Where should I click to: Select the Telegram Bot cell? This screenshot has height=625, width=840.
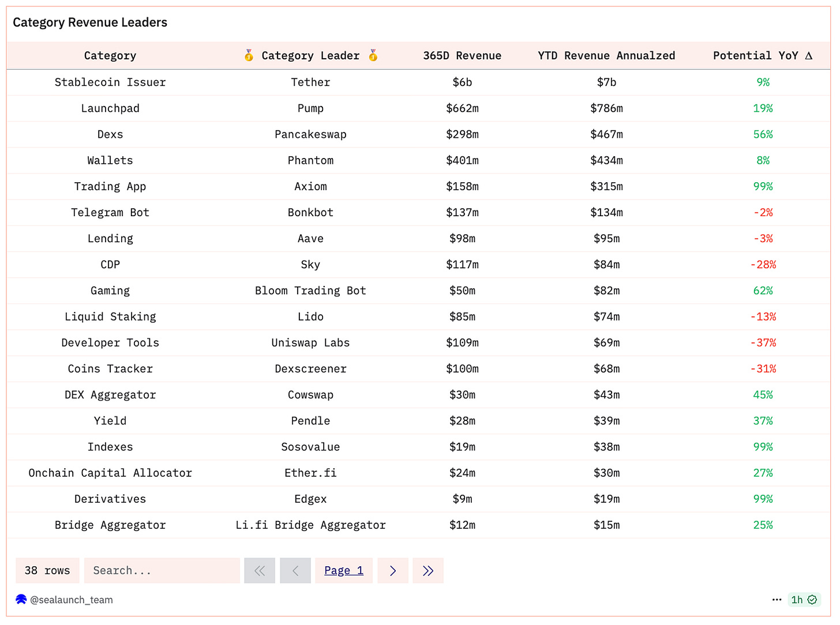110,212
